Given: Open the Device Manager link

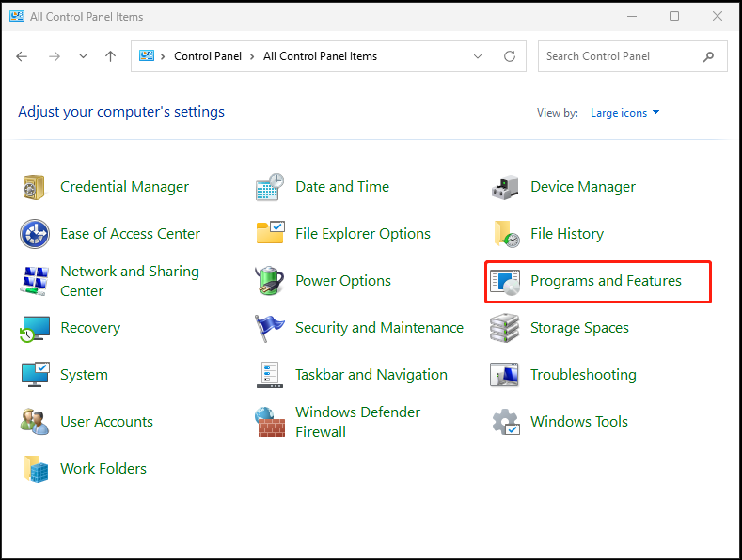Looking at the screenshot, I should click(x=583, y=187).
